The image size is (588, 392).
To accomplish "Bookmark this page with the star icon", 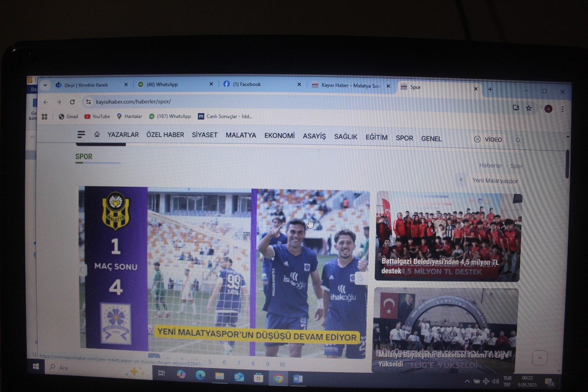I will coord(528,108).
